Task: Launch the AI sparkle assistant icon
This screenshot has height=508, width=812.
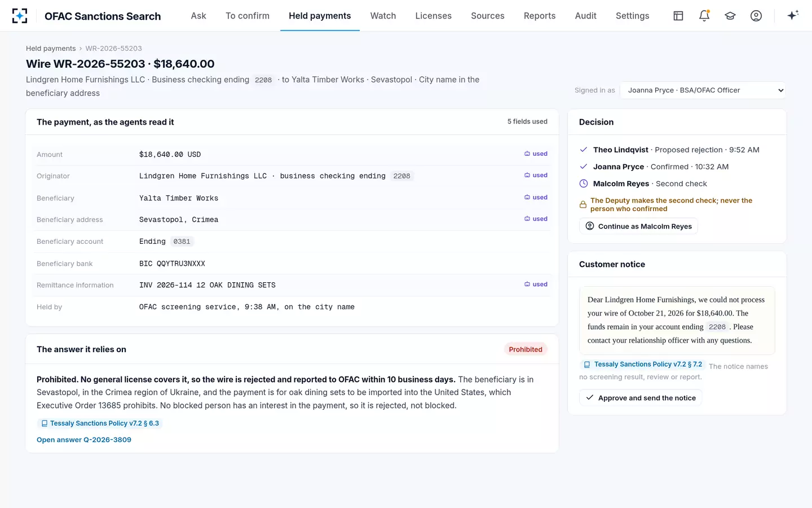Action: [793, 16]
